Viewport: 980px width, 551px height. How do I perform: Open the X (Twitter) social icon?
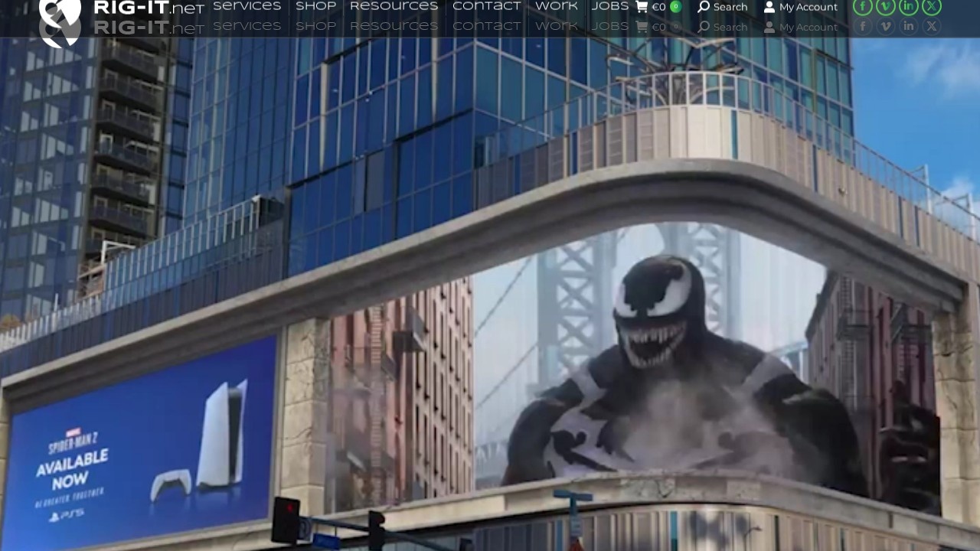[x=931, y=7]
